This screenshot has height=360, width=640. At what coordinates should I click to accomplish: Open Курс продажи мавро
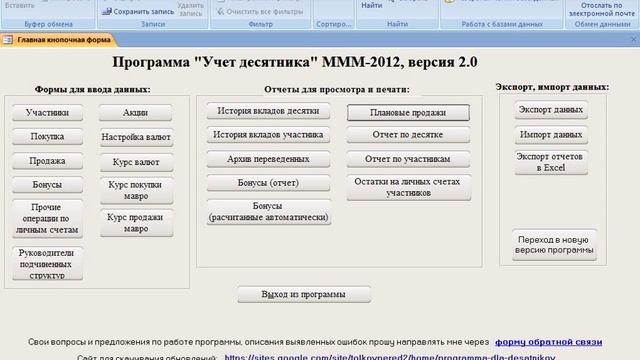136,223
